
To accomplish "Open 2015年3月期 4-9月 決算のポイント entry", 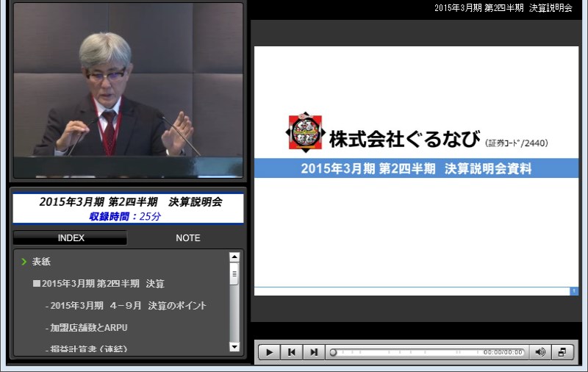I will coord(126,306).
